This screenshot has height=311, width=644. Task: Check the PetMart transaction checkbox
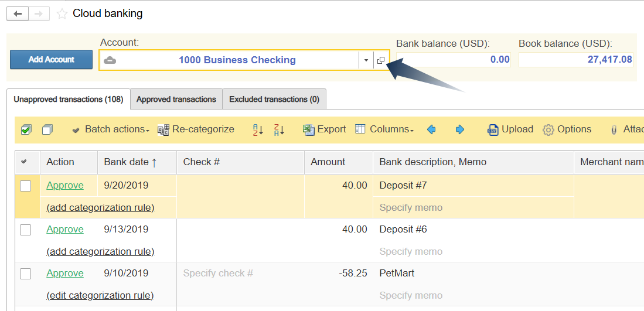[x=26, y=274]
